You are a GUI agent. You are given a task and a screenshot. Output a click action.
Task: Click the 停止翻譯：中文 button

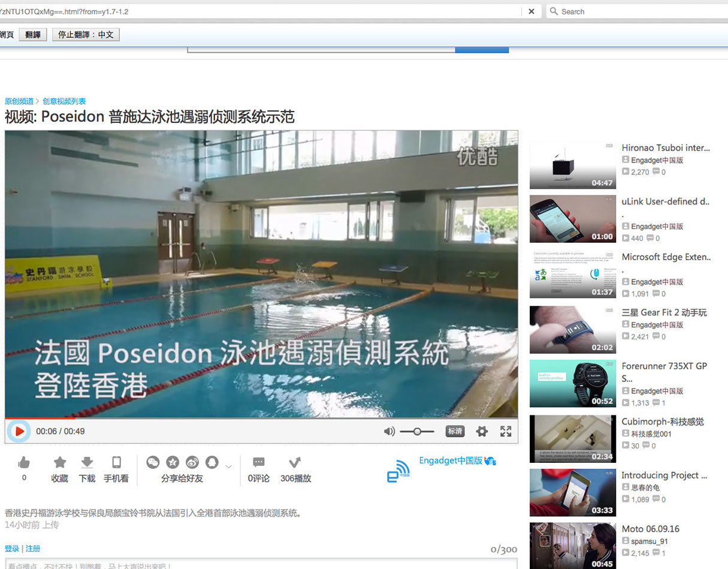86,35
